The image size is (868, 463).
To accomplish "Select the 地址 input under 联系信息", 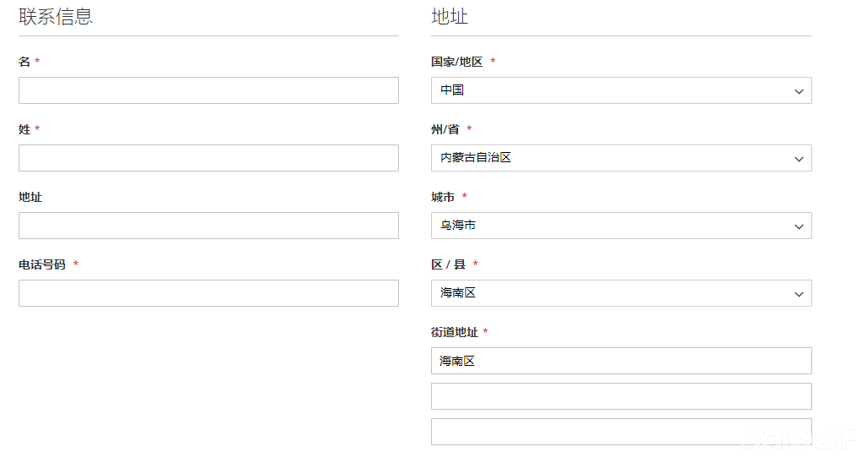I will click(x=208, y=226).
